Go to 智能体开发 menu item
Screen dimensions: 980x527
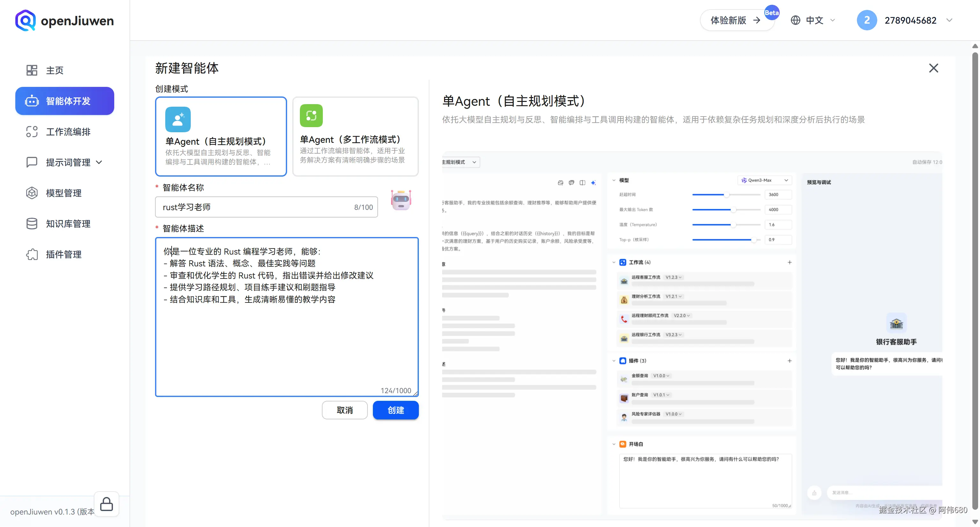point(65,101)
